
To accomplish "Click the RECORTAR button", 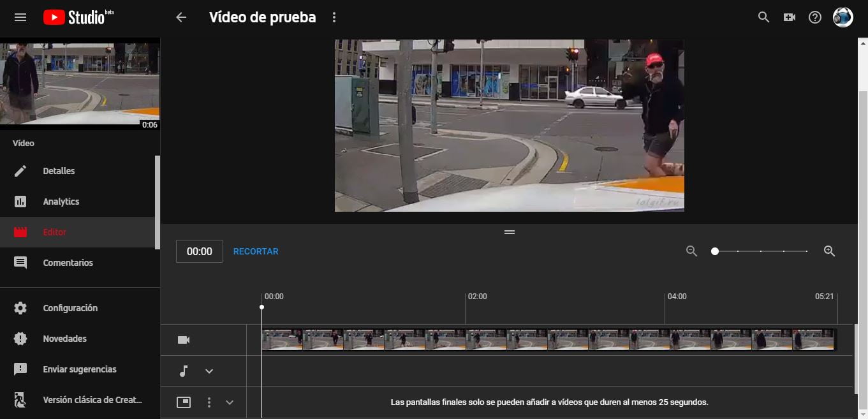I will pos(256,251).
